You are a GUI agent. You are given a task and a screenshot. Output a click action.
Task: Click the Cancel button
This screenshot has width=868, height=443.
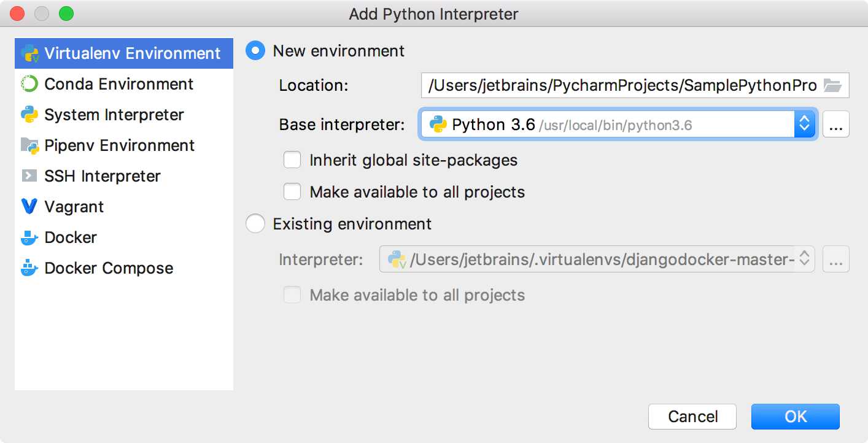[x=692, y=417]
